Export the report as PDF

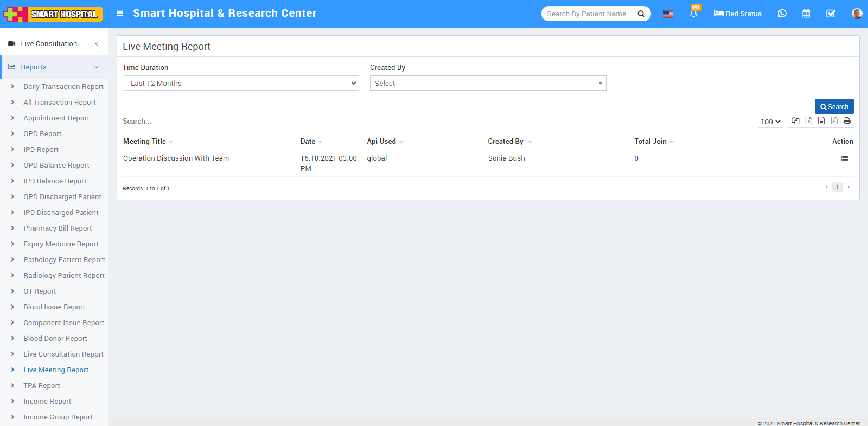click(x=834, y=120)
